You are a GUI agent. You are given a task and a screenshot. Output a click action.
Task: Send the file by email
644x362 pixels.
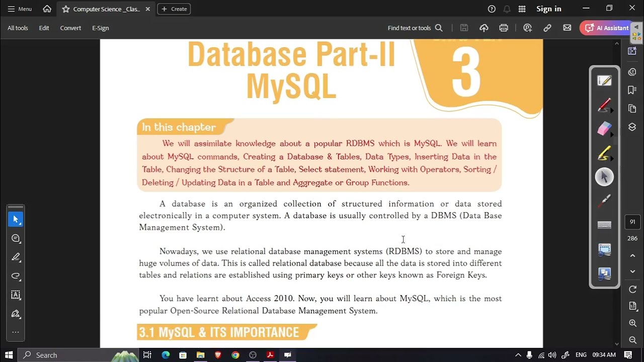click(x=567, y=28)
